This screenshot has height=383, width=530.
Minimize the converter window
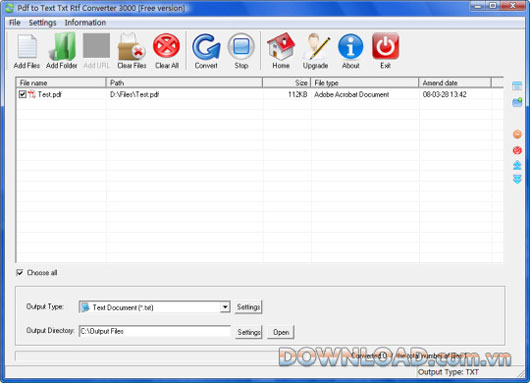478,5
